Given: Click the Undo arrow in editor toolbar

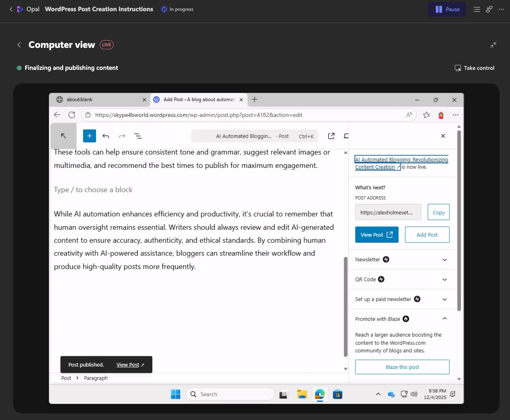Looking at the screenshot, I should pos(106,136).
